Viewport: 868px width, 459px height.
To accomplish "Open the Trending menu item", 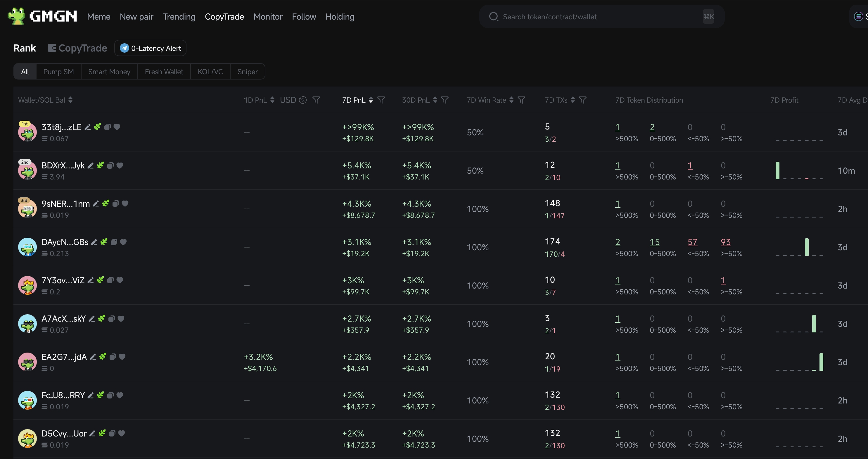I will tap(179, 16).
